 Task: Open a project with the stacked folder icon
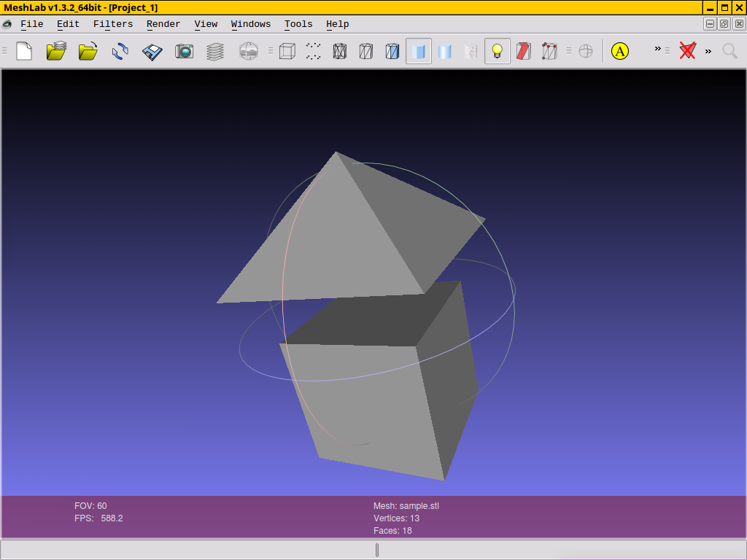pos(56,51)
